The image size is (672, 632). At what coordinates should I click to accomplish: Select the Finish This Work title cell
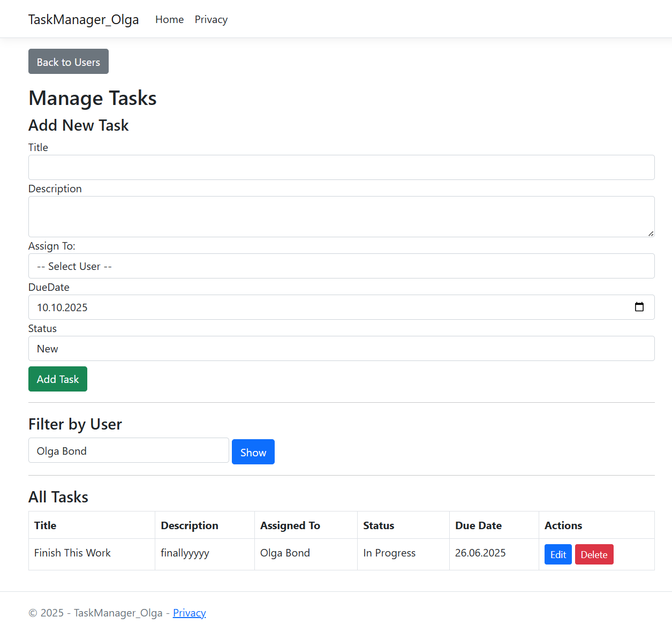(x=72, y=553)
